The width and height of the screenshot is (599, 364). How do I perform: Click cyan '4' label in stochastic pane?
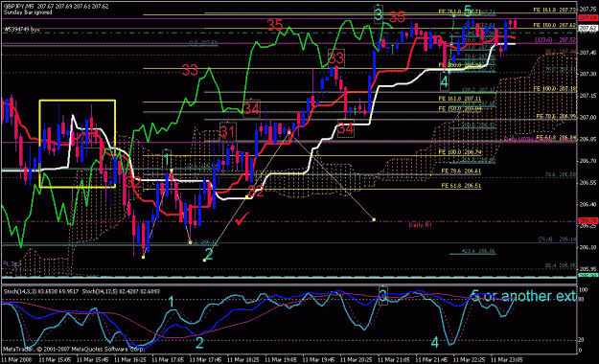click(435, 342)
